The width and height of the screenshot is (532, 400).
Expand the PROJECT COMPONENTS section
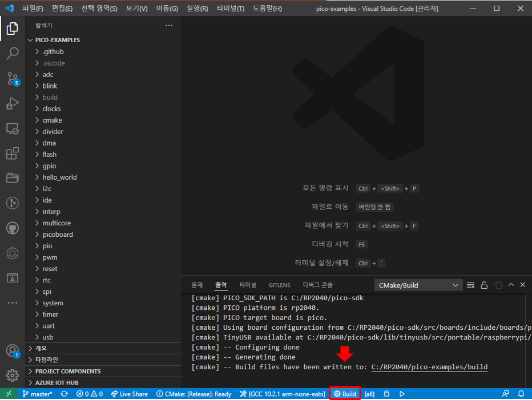coord(103,371)
